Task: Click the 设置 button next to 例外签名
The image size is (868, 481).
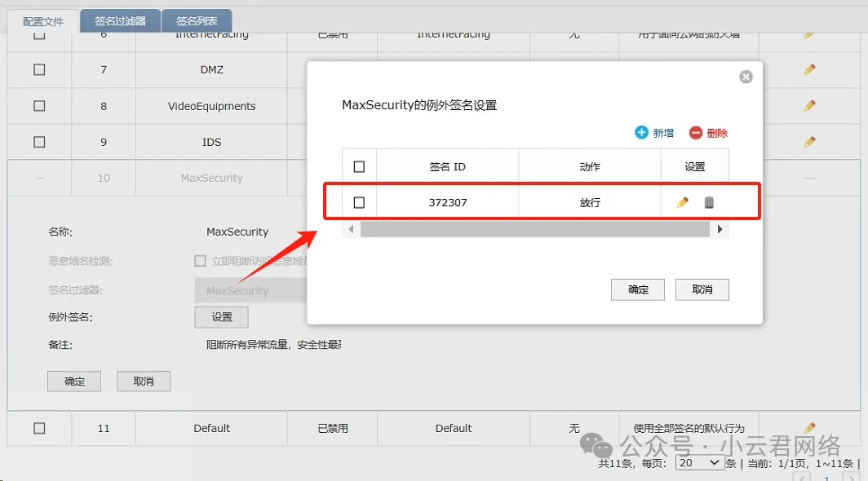Action: (x=221, y=317)
